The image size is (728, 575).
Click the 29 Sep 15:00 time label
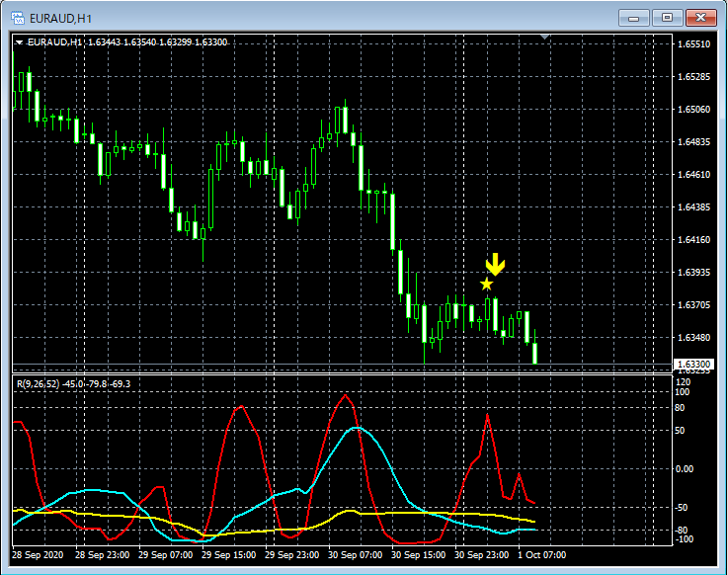228,555
